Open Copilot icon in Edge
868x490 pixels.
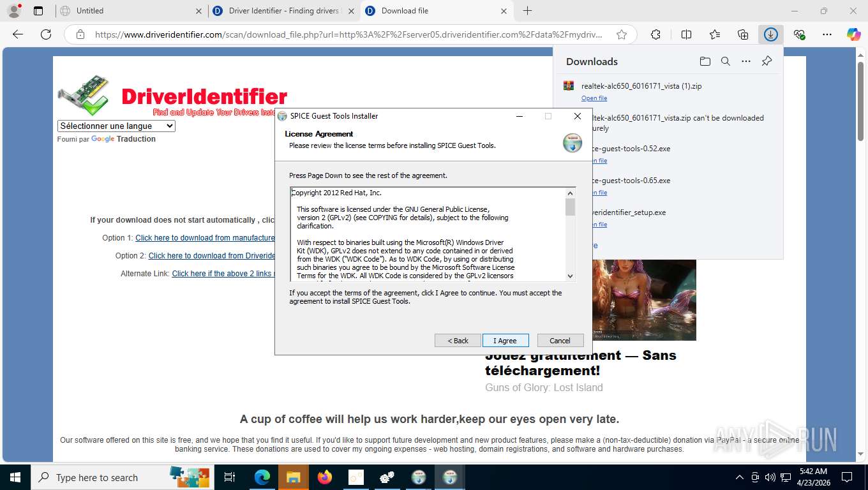coord(854,34)
